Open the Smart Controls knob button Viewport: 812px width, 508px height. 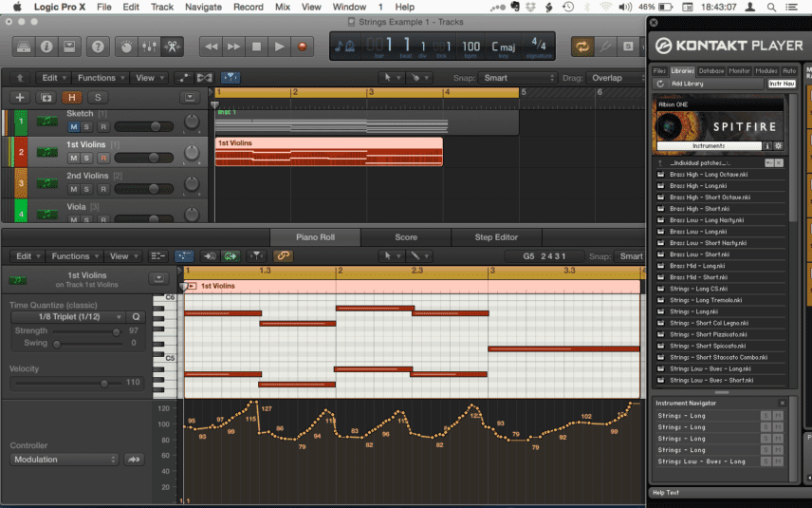point(126,47)
